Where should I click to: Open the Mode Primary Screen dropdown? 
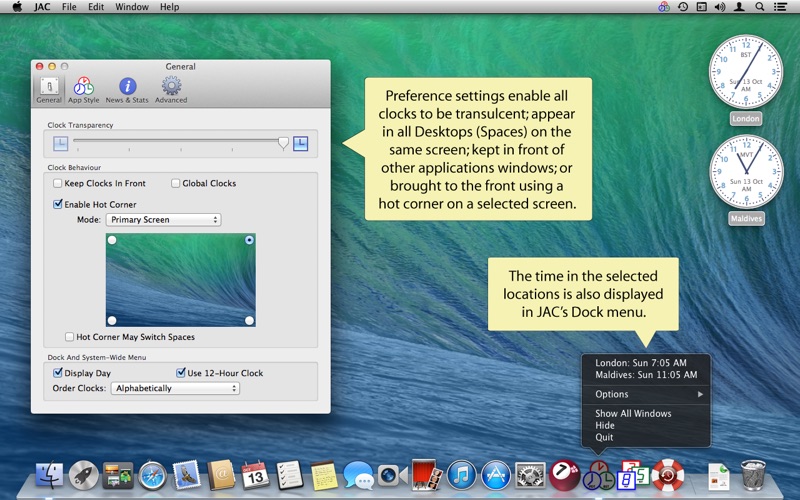point(163,219)
